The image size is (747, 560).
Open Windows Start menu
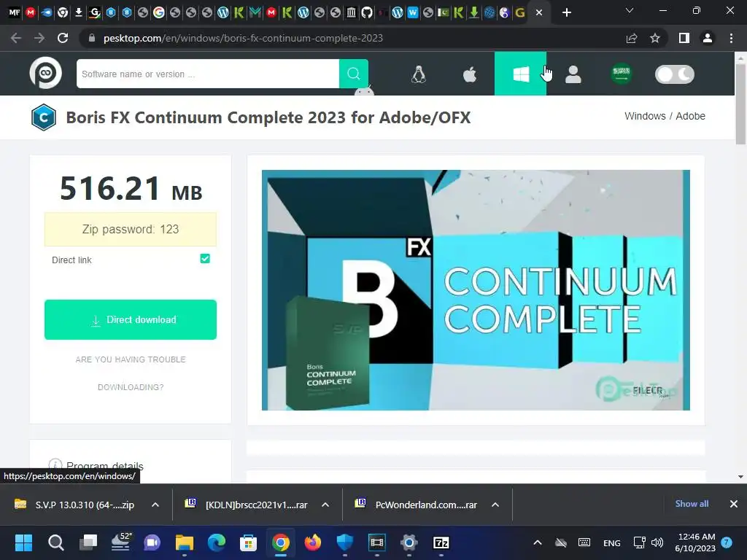pyautogui.click(x=23, y=542)
